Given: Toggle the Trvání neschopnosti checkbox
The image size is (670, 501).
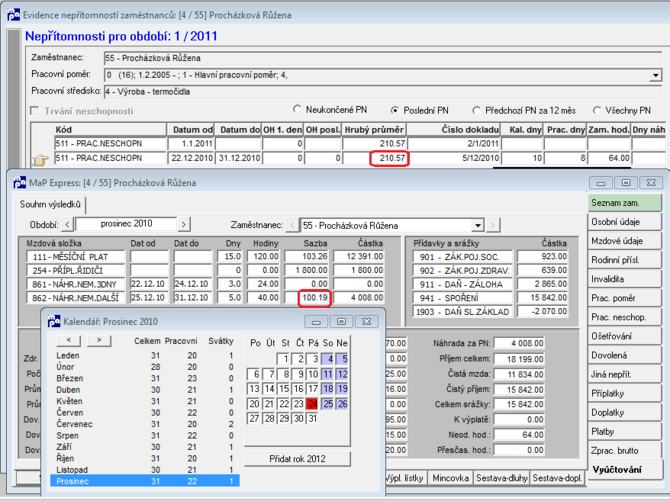Looking at the screenshot, I should click(35, 111).
